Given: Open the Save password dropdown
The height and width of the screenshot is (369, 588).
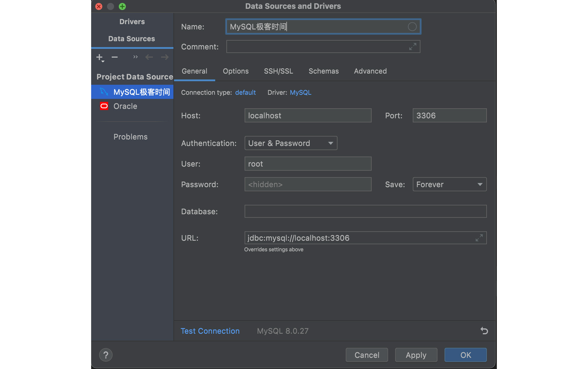Looking at the screenshot, I should 449,184.
